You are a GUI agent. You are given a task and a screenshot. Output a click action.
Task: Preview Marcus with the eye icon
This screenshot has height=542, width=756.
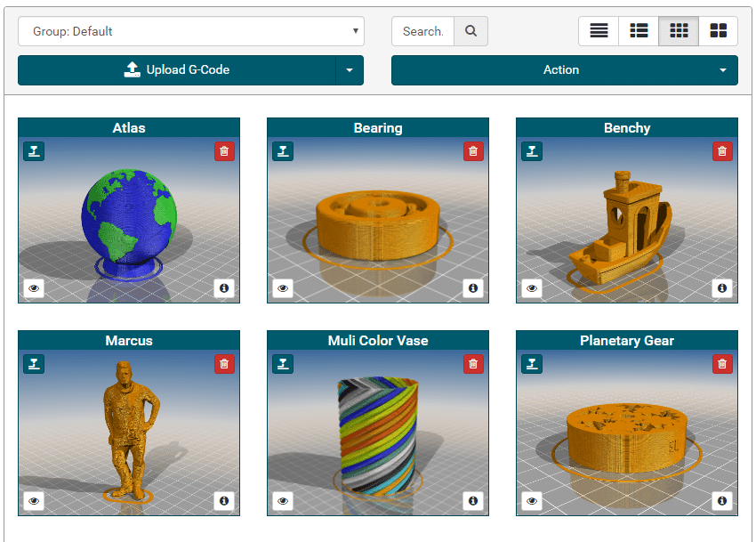click(34, 500)
